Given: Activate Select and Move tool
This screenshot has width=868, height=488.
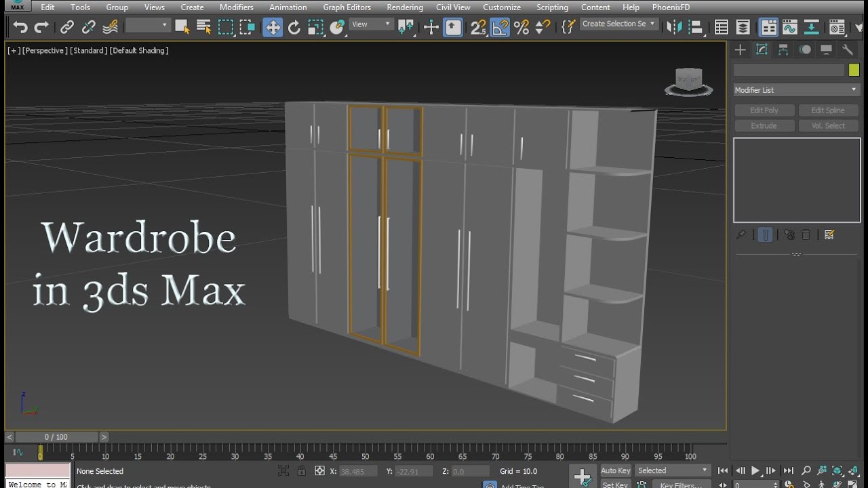Looking at the screenshot, I should coord(273,27).
